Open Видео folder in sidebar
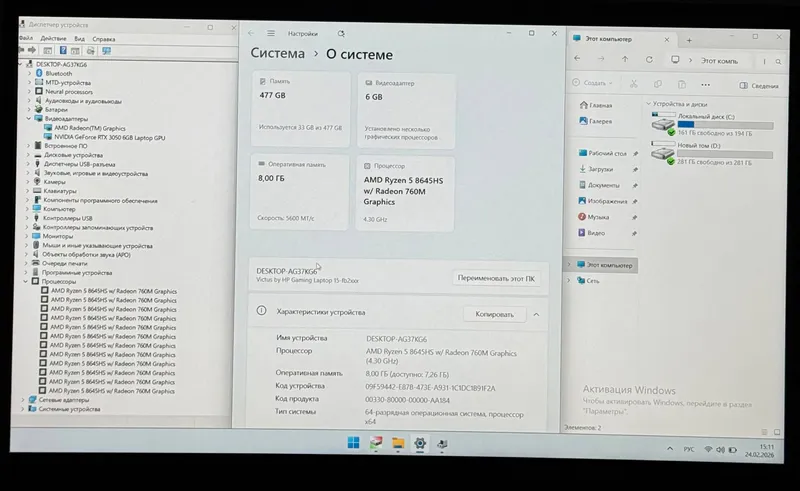 [x=591, y=233]
